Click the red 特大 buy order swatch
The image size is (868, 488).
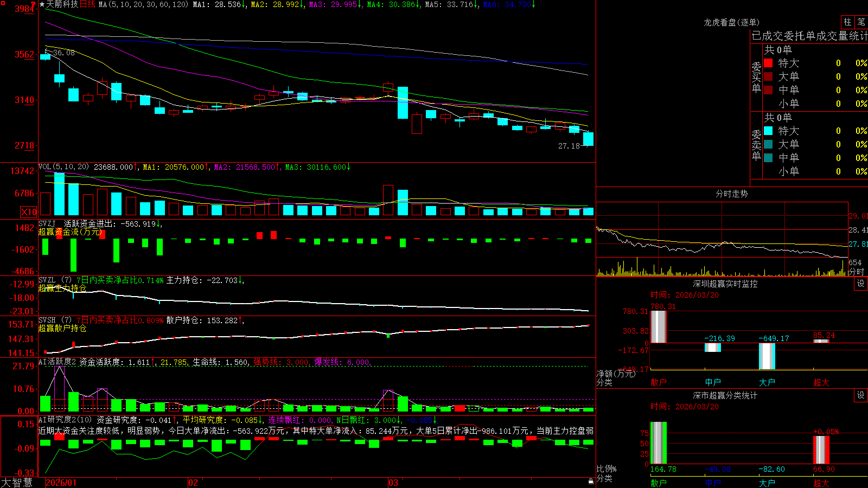pyautogui.click(x=768, y=63)
